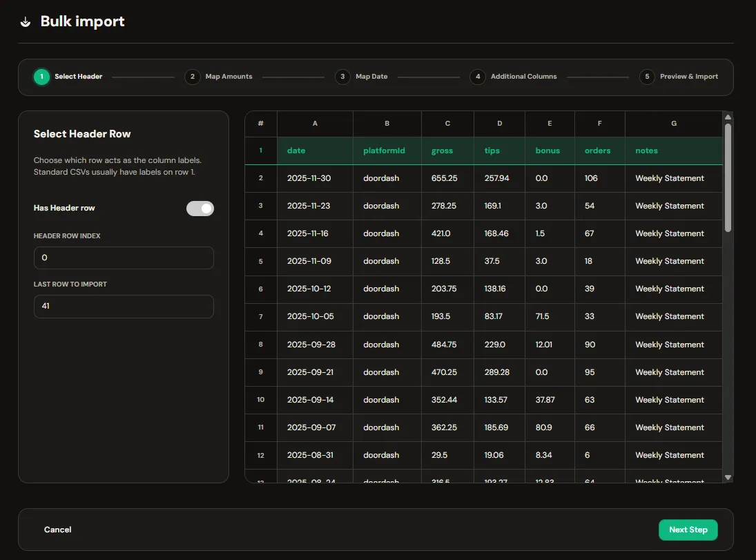The height and width of the screenshot is (560, 756).
Task: Click the orders value 95
Action: click(600, 372)
